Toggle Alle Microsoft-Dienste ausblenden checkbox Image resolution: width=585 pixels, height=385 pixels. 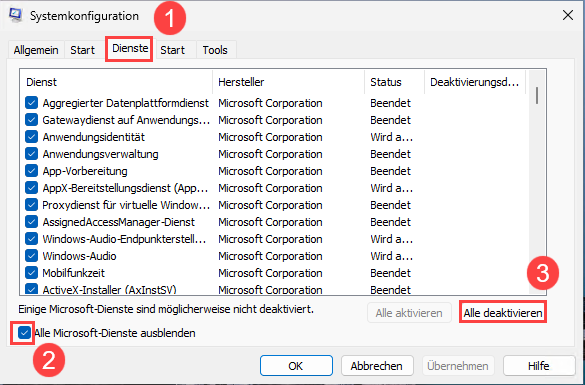click(x=25, y=332)
